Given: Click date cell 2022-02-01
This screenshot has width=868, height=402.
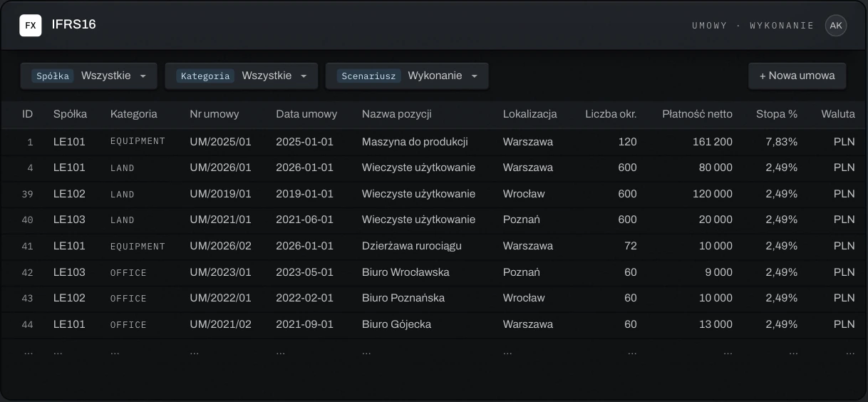Looking at the screenshot, I should click(x=304, y=298).
